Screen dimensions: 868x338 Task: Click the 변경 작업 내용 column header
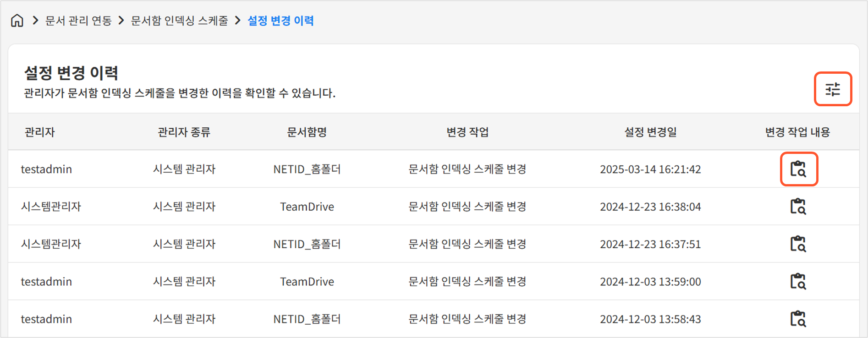[x=797, y=132]
